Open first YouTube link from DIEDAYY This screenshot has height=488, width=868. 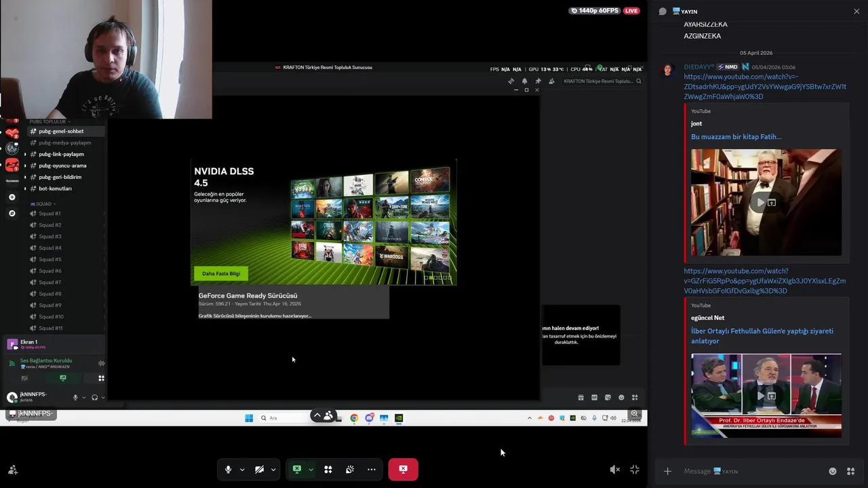point(765,87)
